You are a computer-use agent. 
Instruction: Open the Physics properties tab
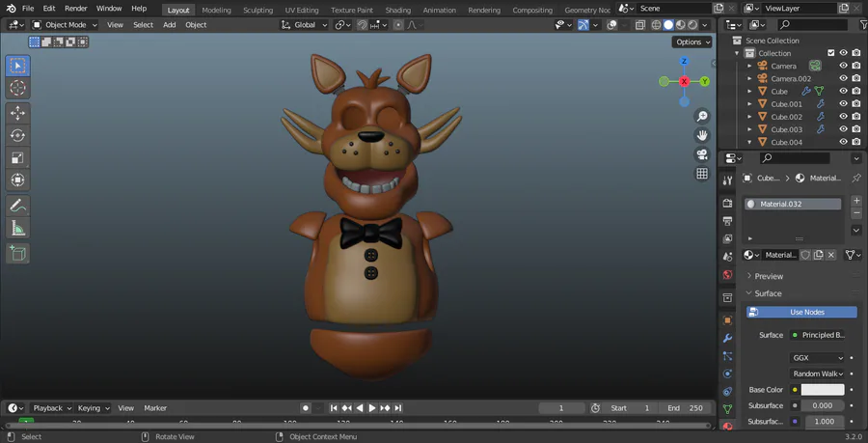[x=727, y=374]
